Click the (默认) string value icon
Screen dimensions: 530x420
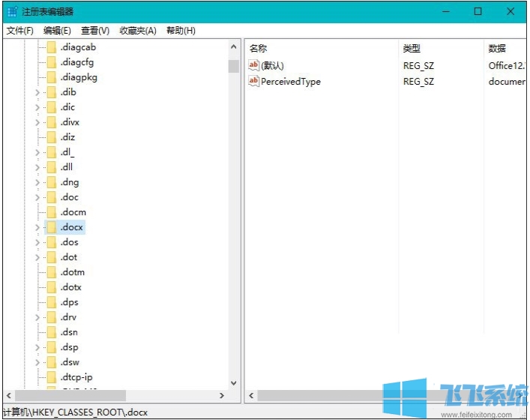tap(254, 66)
